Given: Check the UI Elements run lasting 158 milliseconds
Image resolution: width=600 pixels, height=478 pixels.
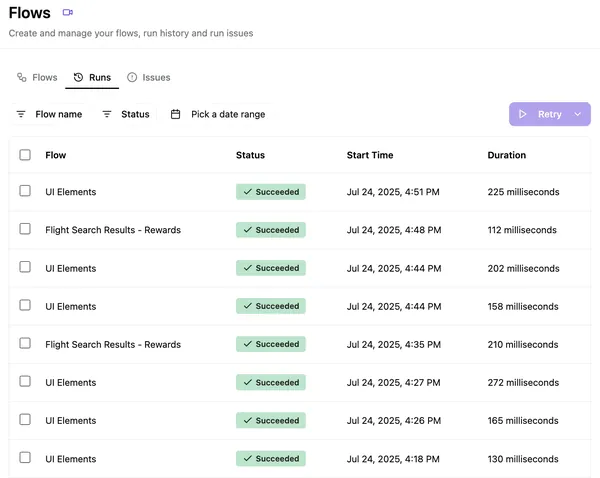Looking at the screenshot, I should (x=25, y=305).
